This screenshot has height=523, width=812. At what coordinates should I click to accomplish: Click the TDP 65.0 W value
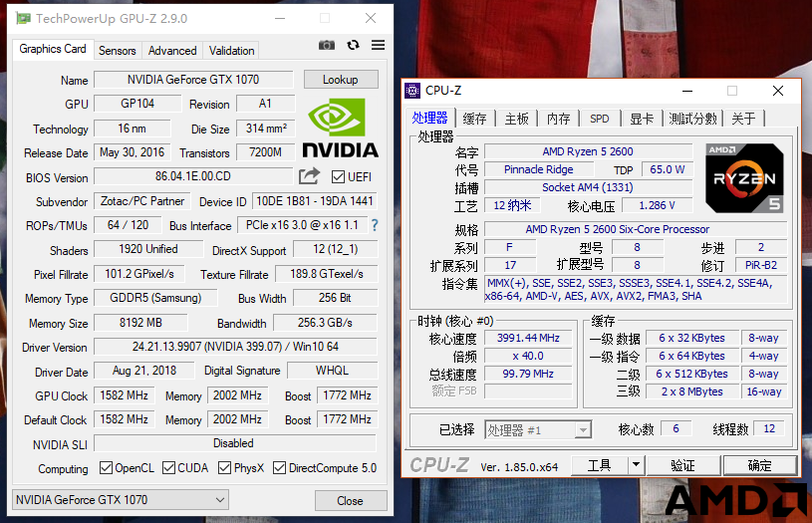(667, 169)
